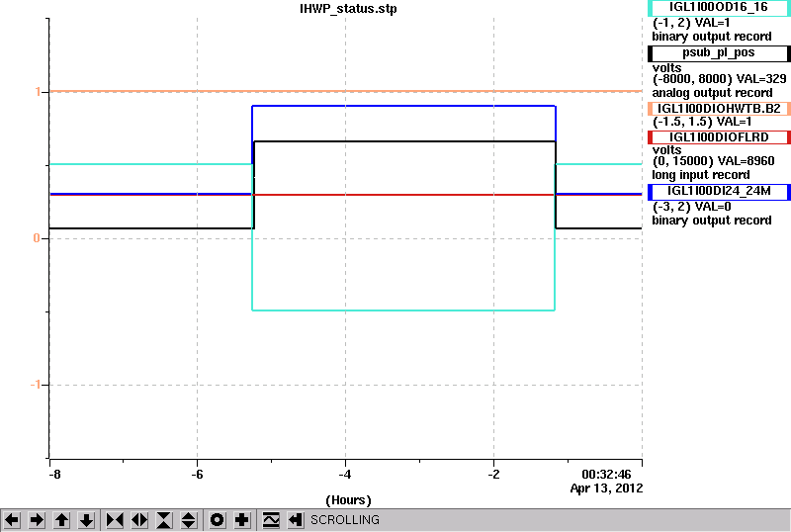Click the horizontal zoom-in bowtie icon
Image resolution: width=791 pixels, height=532 pixels.
[x=115, y=520]
